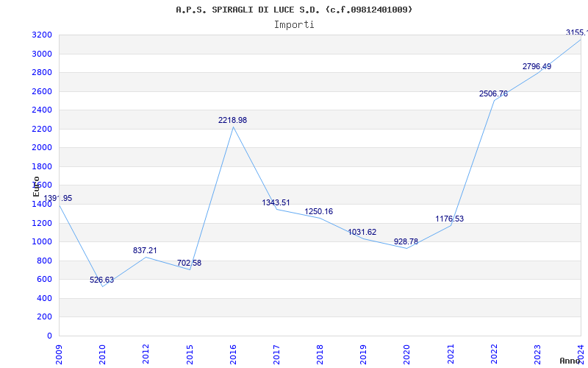
Task: Select the data label 1343.51
Action: pos(276,202)
